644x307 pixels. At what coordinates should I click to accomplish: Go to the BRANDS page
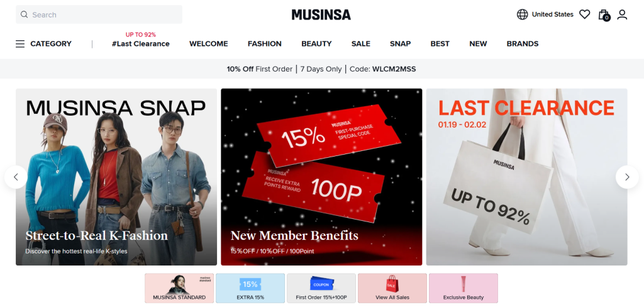pos(523,43)
